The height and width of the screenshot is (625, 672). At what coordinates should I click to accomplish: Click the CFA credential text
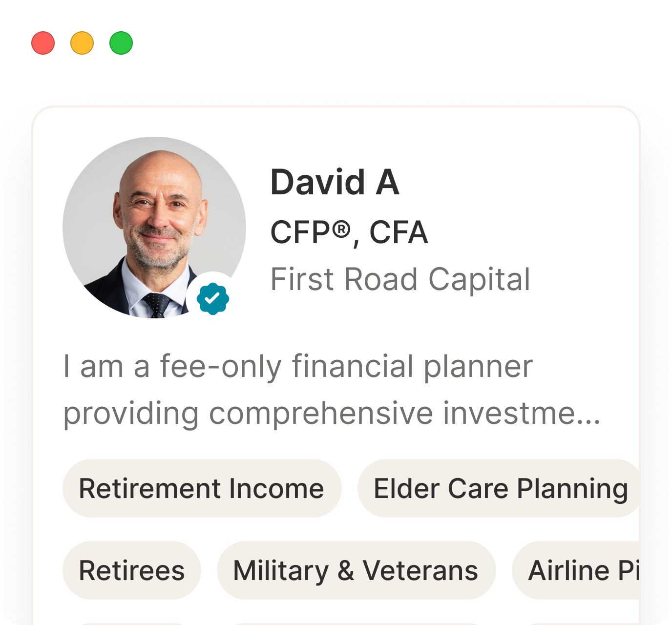click(399, 232)
